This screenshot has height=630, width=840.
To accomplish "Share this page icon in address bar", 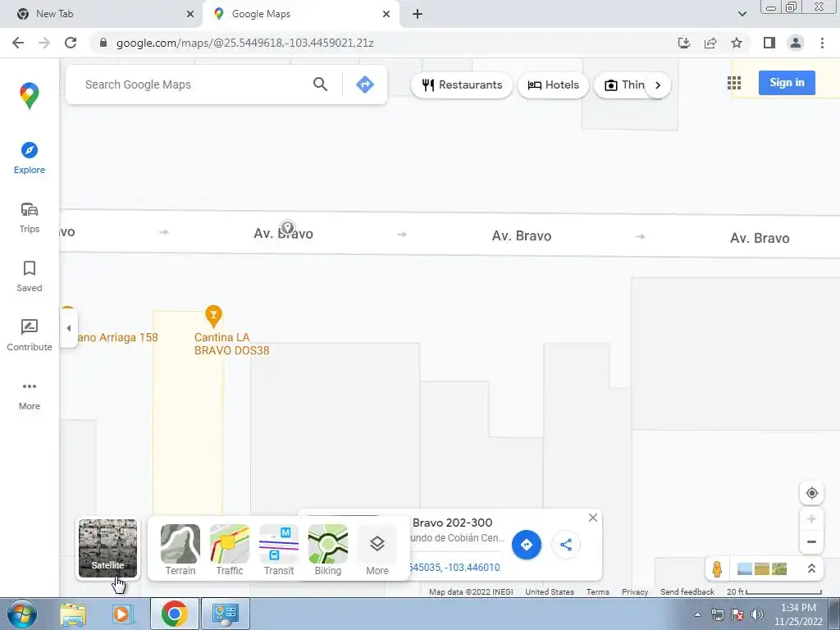I will tap(710, 43).
